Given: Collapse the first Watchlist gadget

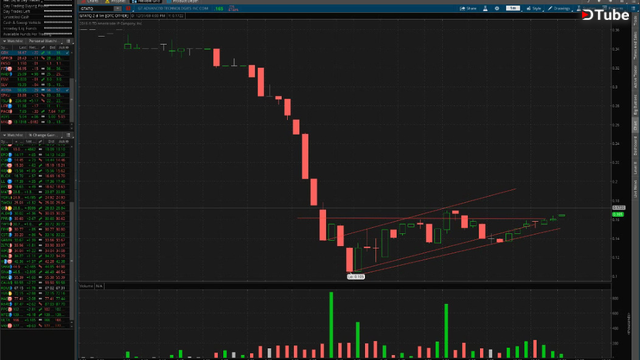Looking at the screenshot, I should click(4, 41).
